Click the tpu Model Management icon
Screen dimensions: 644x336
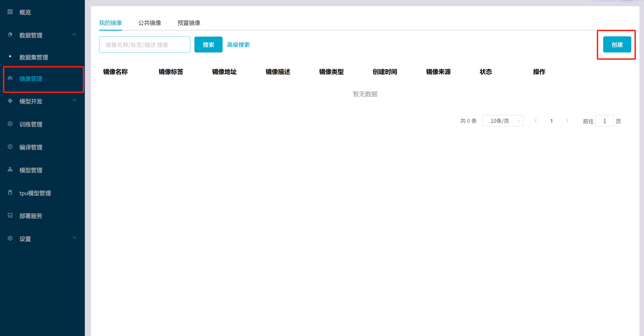[10, 193]
